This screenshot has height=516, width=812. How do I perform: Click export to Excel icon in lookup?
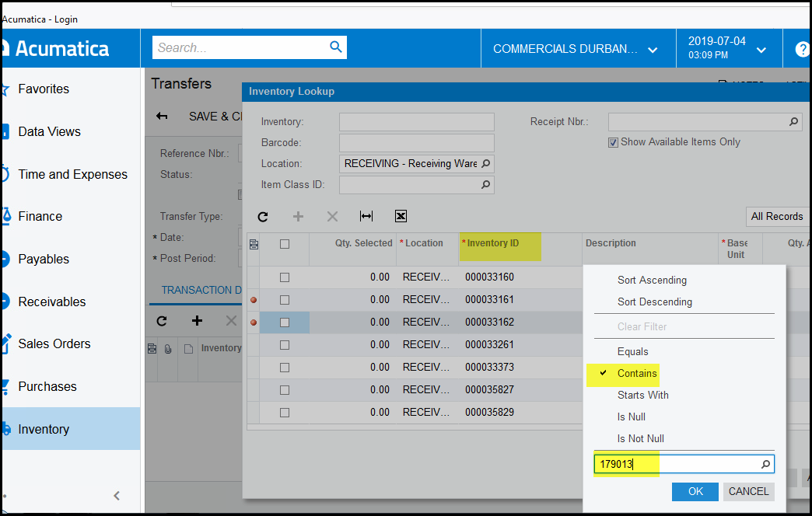tap(401, 217)
